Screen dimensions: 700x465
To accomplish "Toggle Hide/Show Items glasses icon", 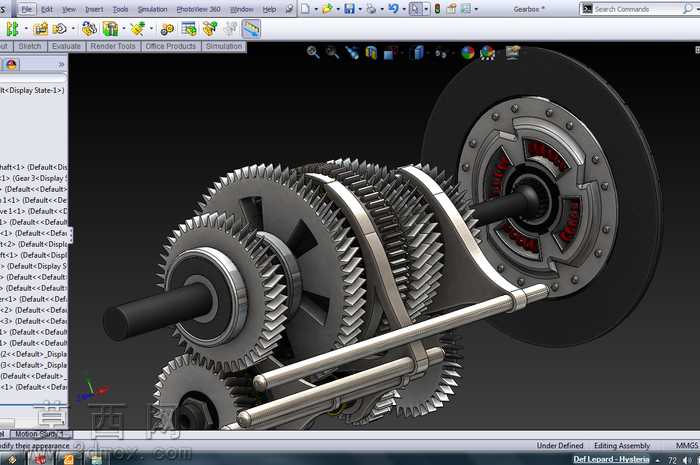I will 441,54.
